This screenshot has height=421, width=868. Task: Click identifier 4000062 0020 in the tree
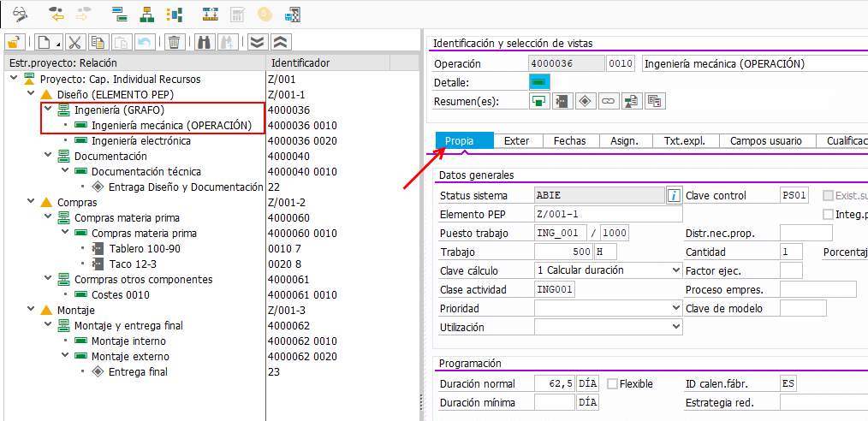click(302, 357)
